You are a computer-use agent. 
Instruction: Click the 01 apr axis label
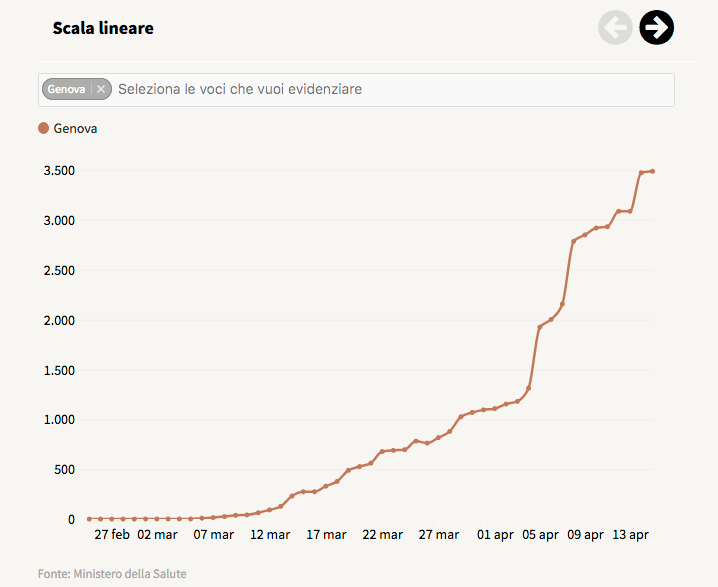495,534
